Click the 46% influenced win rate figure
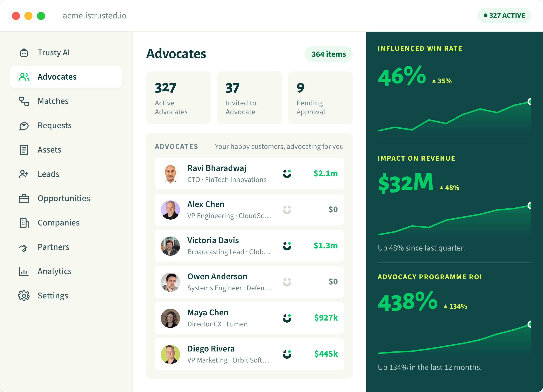The image size is (543, 392). pyautogui.click(x=402, y=76)
